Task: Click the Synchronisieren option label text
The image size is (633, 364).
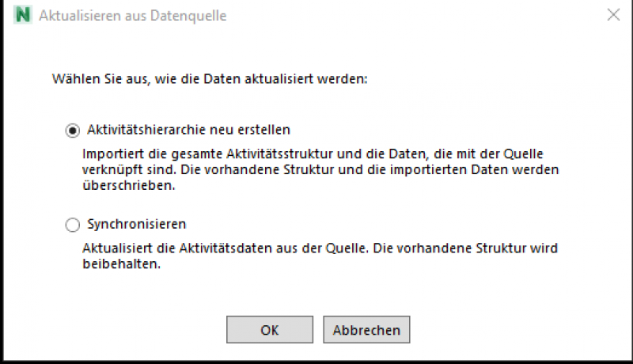Action: pyautogui.click(x=137, y=224)
